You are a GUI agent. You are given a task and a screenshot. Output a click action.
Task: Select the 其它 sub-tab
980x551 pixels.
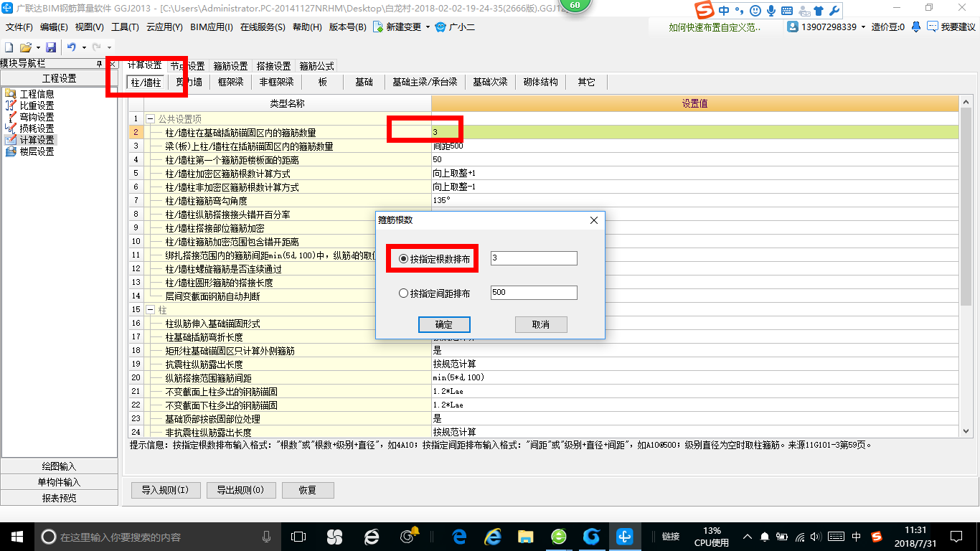(586, 83)
